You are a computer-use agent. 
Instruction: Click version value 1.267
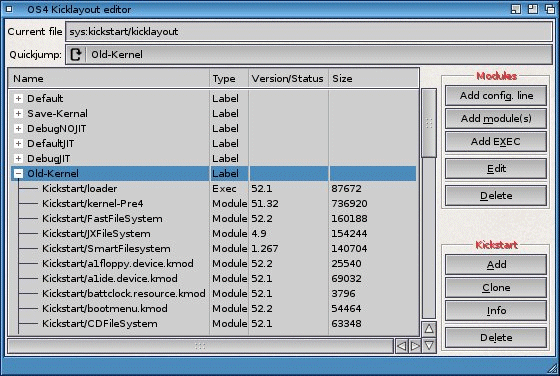265,249
